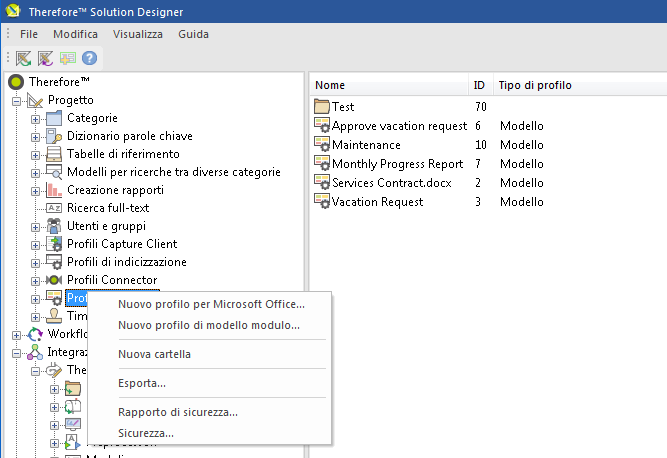Expand the Categorie node
The image size is (667, 458).
tap(35, 119)
